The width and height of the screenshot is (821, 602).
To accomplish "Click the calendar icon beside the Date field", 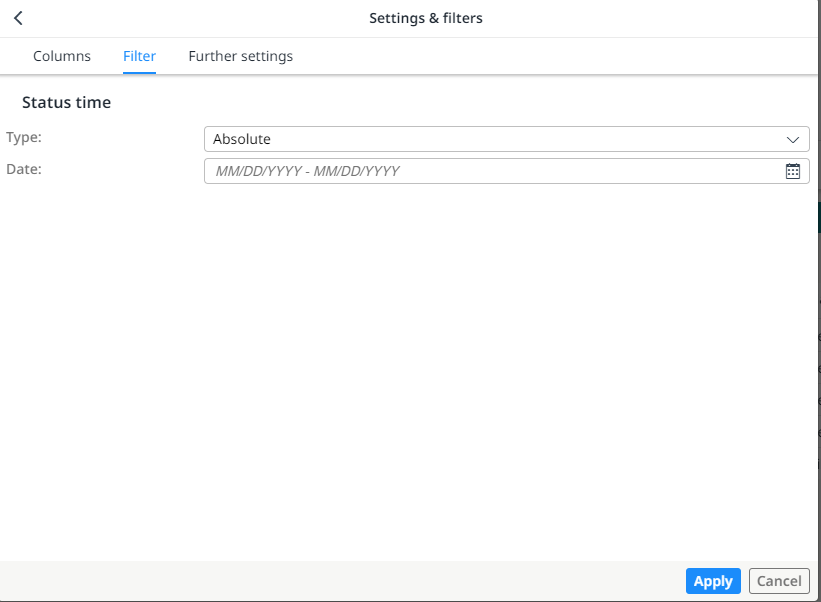I will (x=793, y=170).
